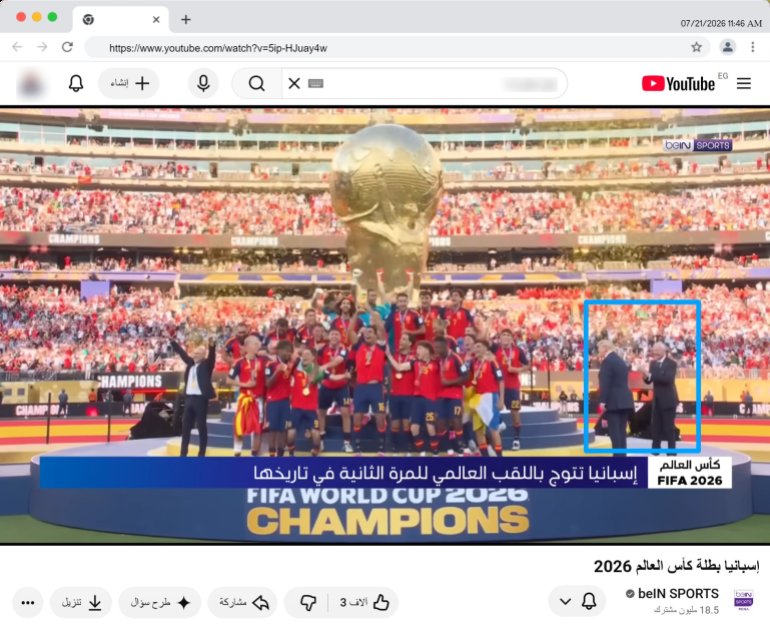This screenshot has width=770, height=626.
Task: Click the clock showing 07/21/2026 11:46 AM
Action: pos(721,23)
